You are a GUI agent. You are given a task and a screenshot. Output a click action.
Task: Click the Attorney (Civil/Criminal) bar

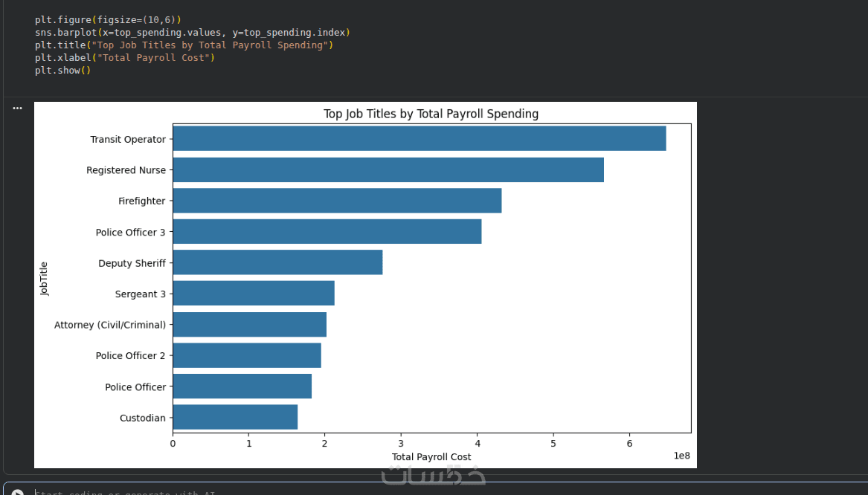[249, 325]
